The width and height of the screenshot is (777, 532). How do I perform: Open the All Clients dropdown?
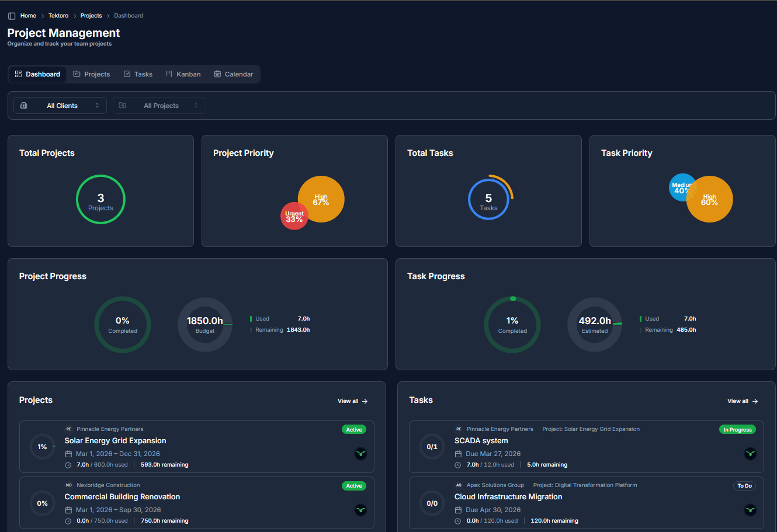[60, 106]
